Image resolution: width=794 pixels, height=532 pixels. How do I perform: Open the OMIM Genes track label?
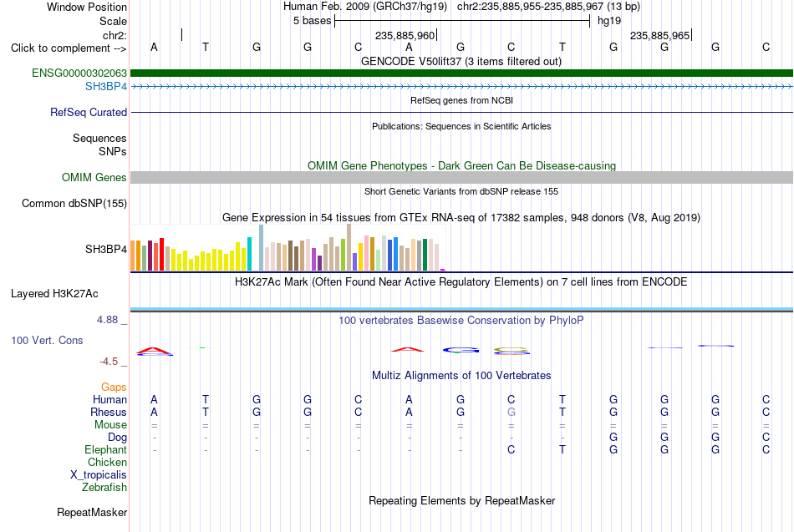pos(94,178)
